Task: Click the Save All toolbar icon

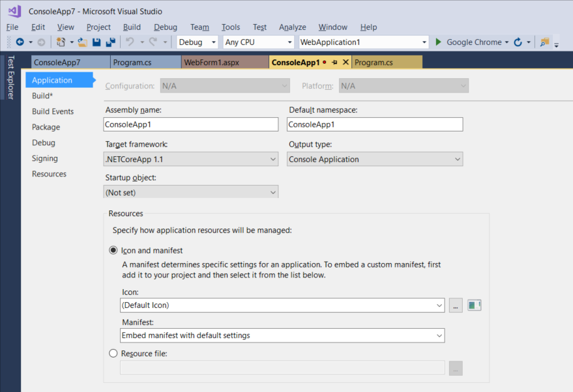Action: [x=111, y=42]
